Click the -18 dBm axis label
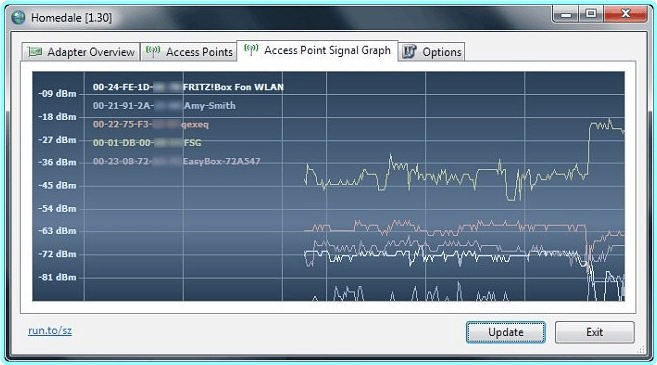 pyautogui.click(x=57, y=116)
